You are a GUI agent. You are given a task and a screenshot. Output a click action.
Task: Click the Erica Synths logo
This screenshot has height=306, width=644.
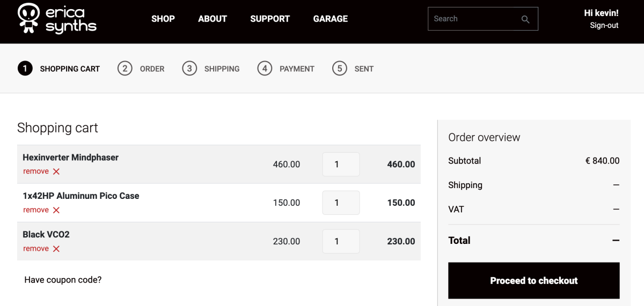[x=57, y=19]
